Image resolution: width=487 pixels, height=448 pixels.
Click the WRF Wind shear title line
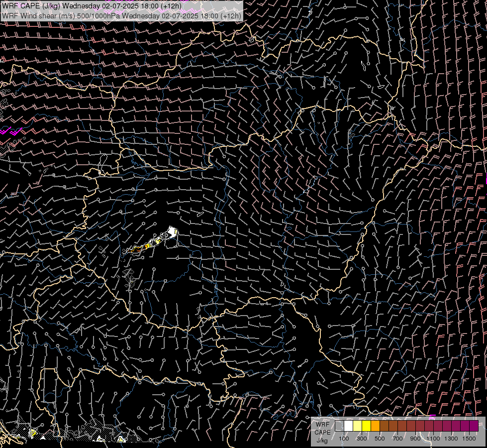[121, 16]
